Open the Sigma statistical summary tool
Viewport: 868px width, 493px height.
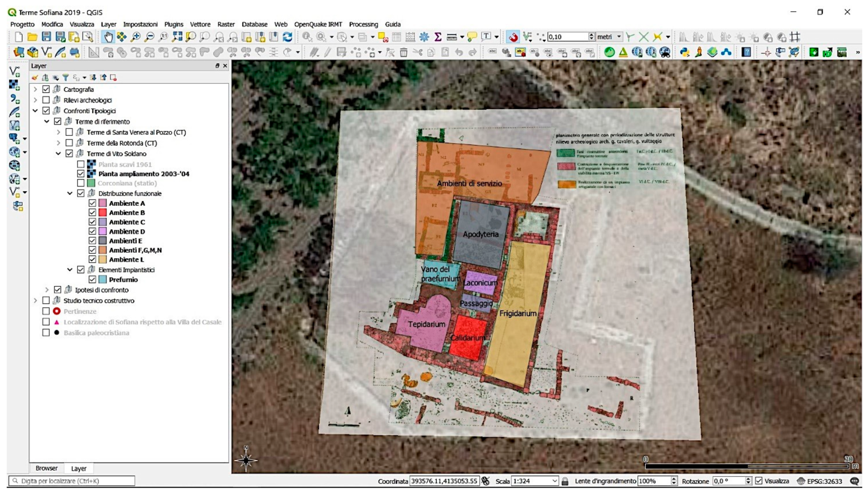(x=438, y=37)
